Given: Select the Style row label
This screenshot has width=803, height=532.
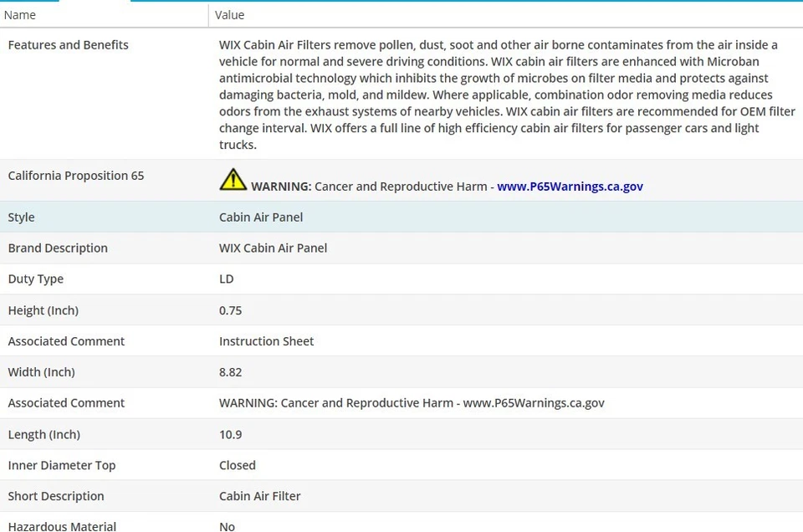Looking at the screenshot, I should click(21, 217).
